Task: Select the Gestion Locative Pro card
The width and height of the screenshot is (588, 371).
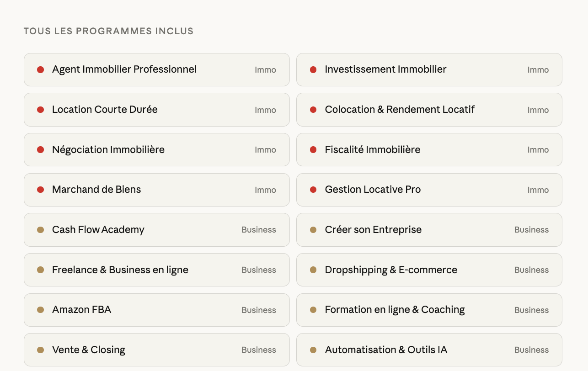Action: point(373,190)
